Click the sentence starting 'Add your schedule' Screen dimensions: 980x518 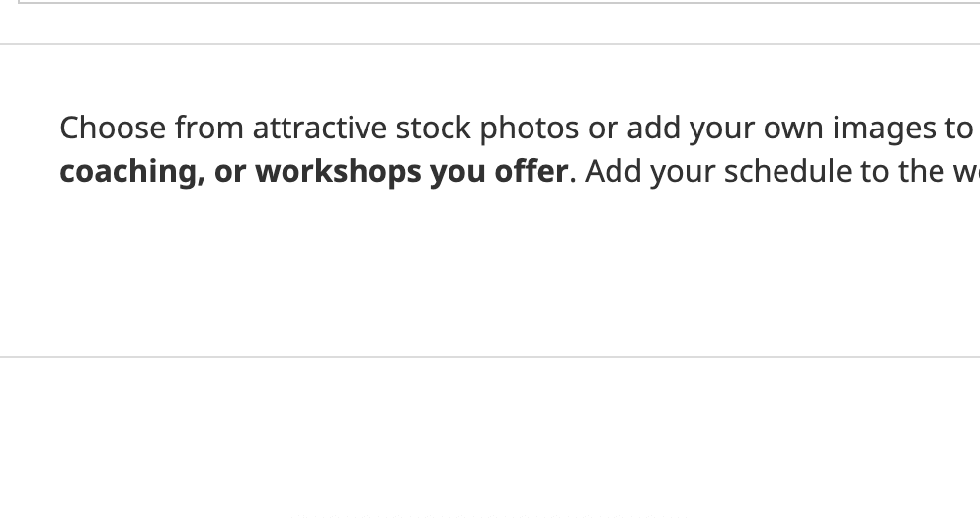click(x=781, y=172)
